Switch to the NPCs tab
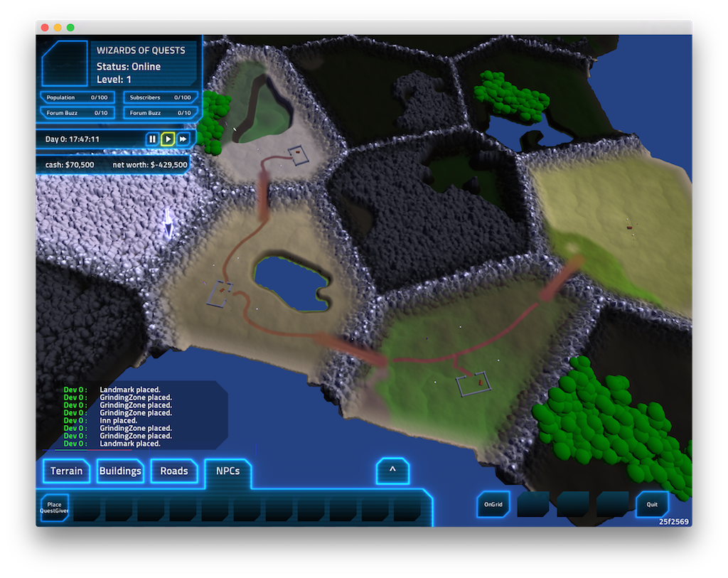The height and width of the screenshot is (578, 728). [x=228, y=471]
